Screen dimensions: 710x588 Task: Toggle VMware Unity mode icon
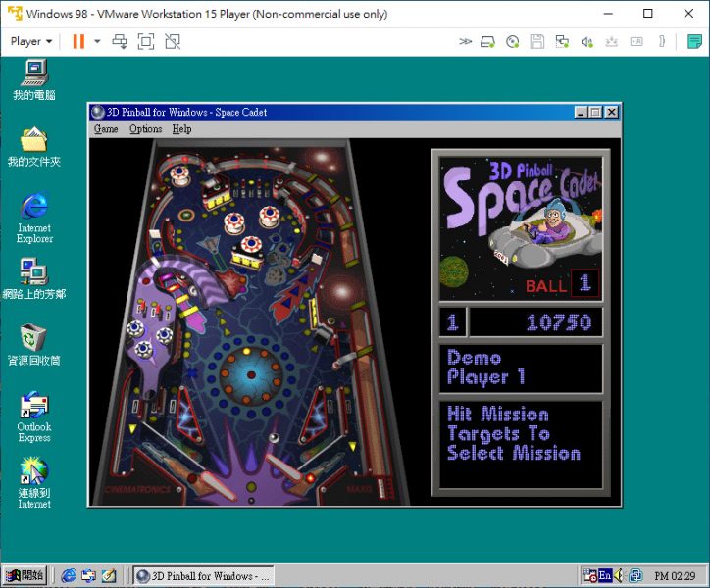click(173, 41)
